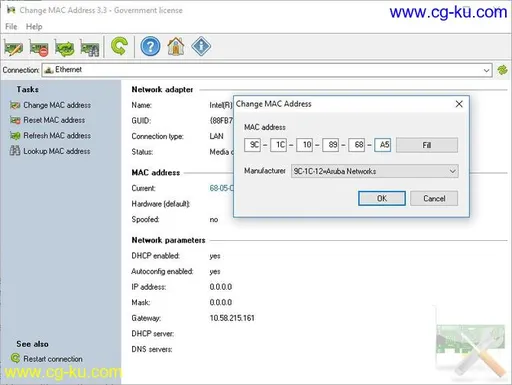Viewport: 512px width, 385px height.
Task: Click the Reset MAC address toolbar icon
Action: pos(39,47)
